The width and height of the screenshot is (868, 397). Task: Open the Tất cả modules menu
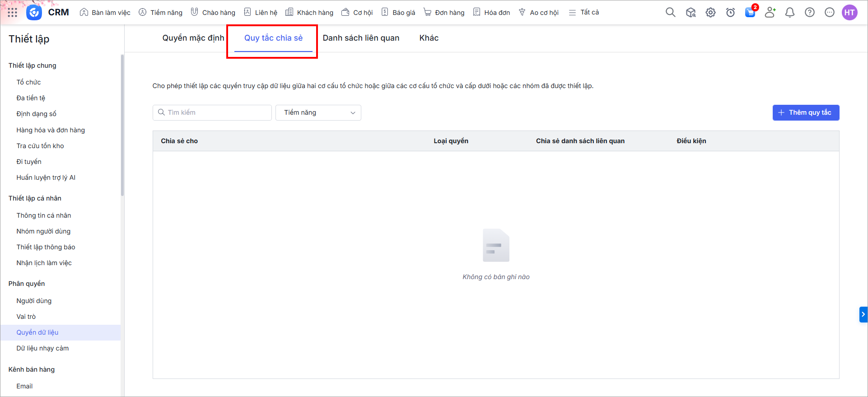pos(584,13)
